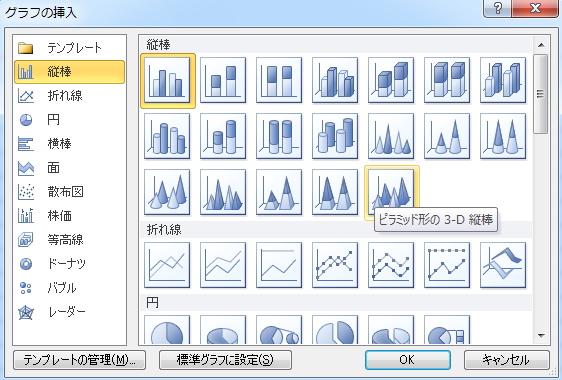
Task: Select the 3-D line chart thumbnail
Action: 503,265
